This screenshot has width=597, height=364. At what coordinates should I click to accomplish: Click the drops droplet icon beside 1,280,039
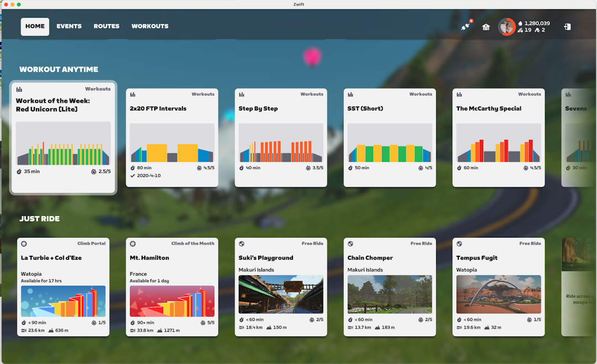coord(520,24)
